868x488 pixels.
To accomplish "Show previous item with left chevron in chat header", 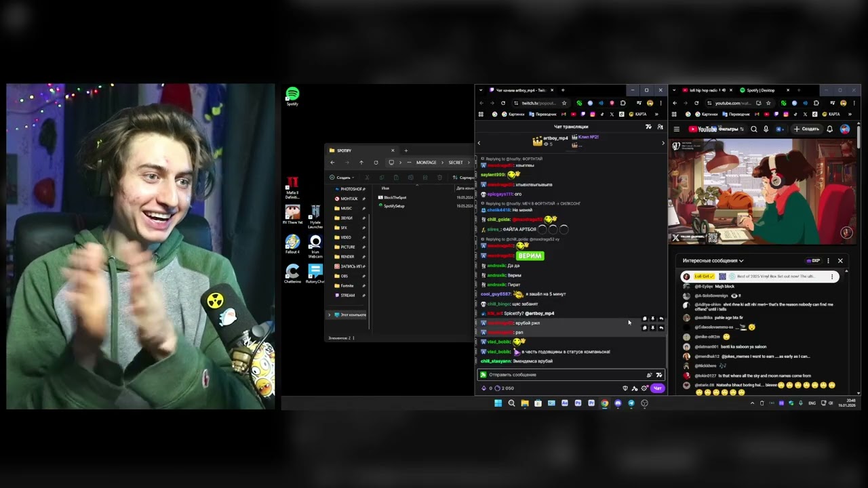I will [x=479, y=143].
